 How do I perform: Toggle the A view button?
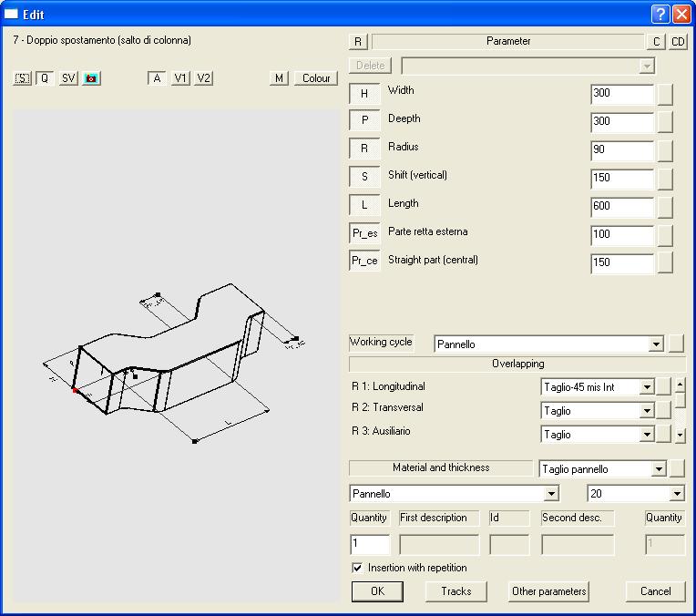157,78
